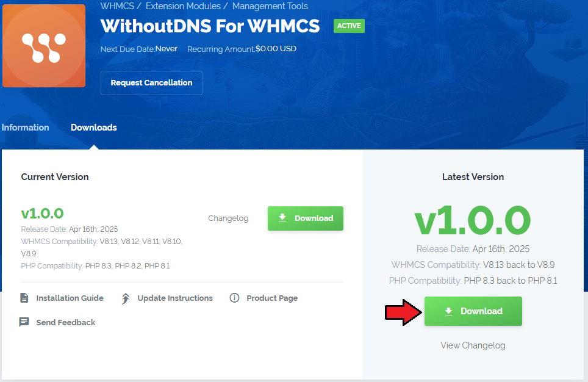Click the Send Feedback text link
588x382 pixels.
[66, 322]
